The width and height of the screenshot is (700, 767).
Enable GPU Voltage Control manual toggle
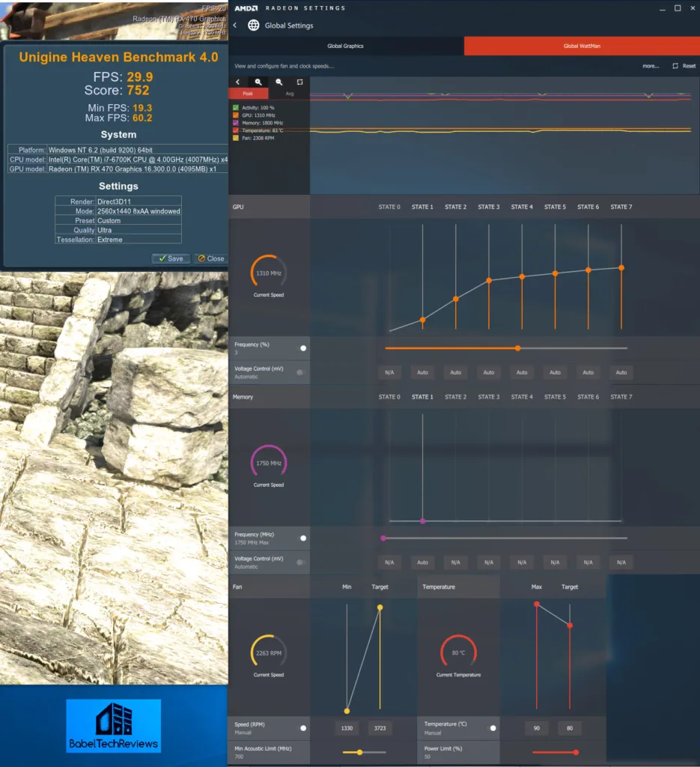pyautogui.click(x=301, y=372)
